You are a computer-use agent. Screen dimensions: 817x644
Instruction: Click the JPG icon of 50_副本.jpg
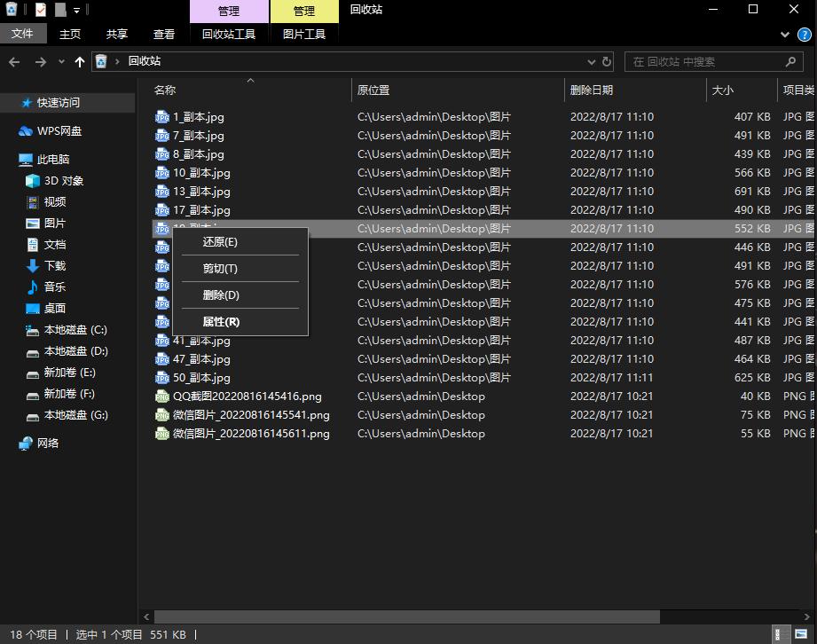[x=162, y=378]
